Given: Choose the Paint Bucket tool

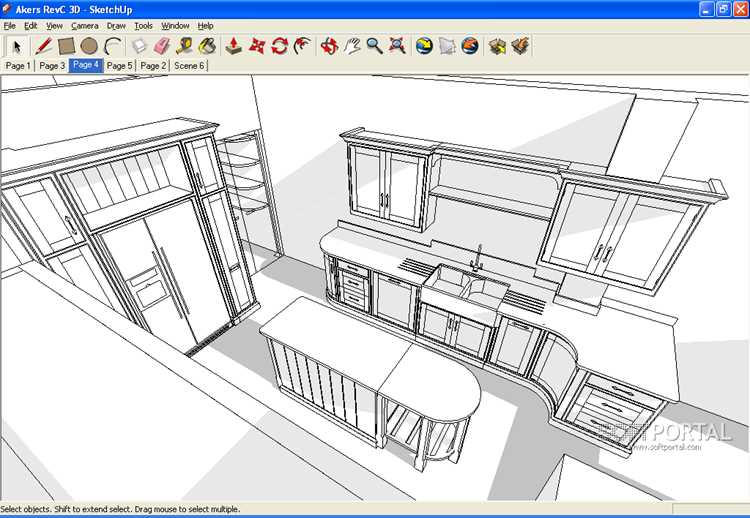Looking at the screenshot, I should pos(208,46).
